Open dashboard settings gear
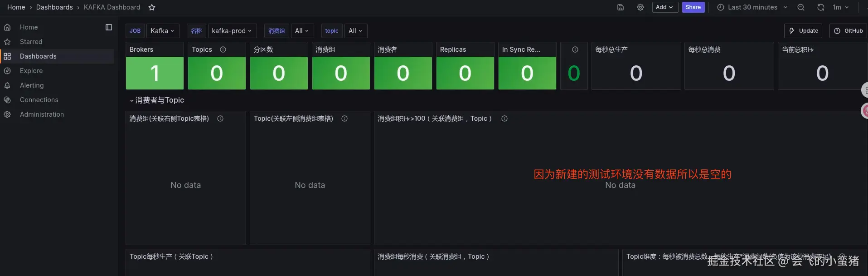The image size is (868, 276). 640,7
